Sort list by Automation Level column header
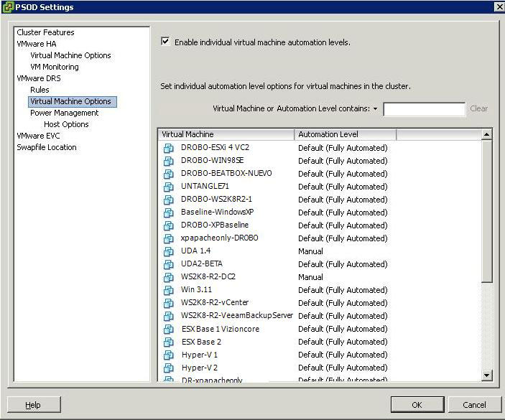This screenshot has width=505, height=420. [345, 134]
